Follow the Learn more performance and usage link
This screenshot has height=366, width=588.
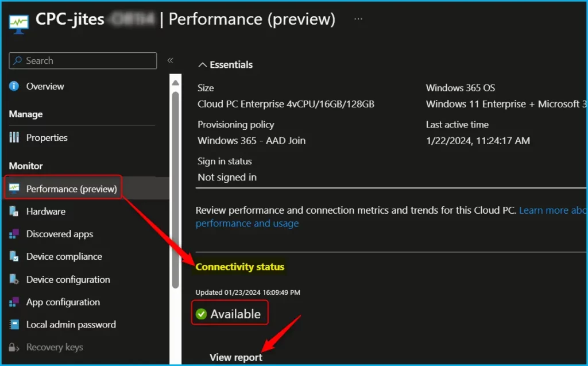pyautogui.click(x=247, y=224)
